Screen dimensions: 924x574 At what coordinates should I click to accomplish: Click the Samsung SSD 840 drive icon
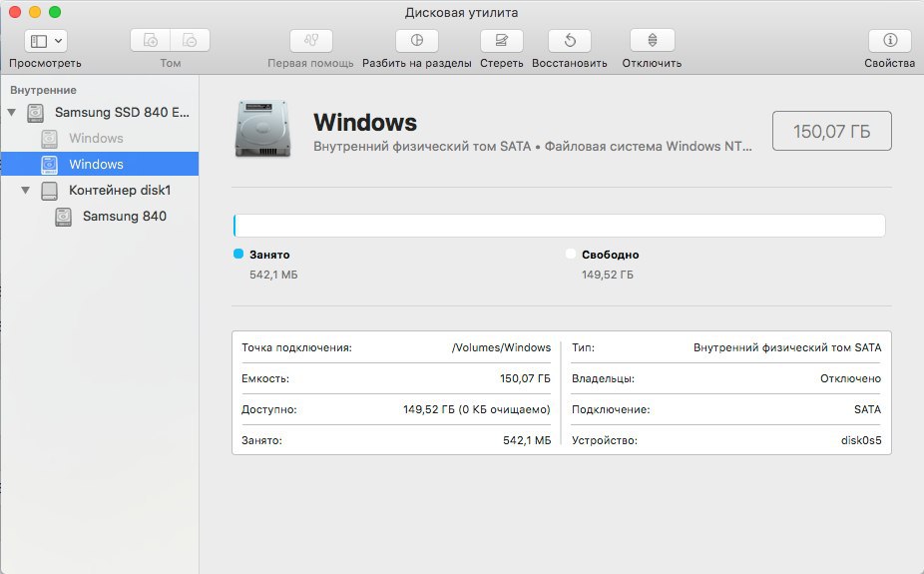pyautogui.click(x=35, y=112)
